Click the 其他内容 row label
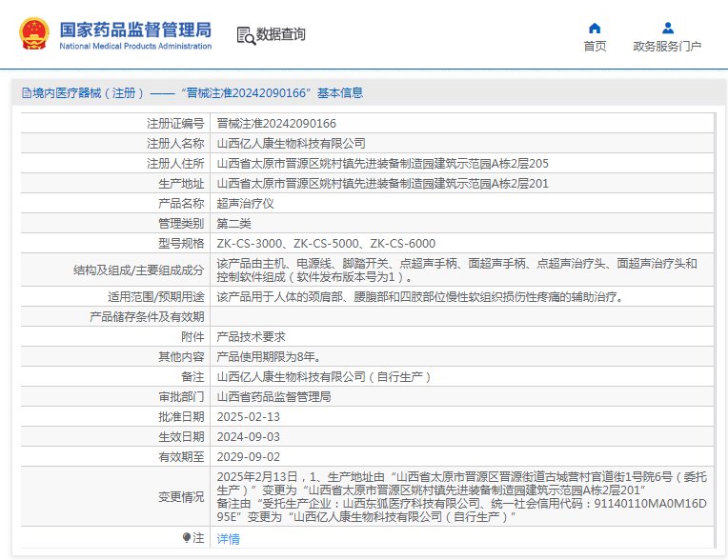728x560 pixels. [181, 356]
